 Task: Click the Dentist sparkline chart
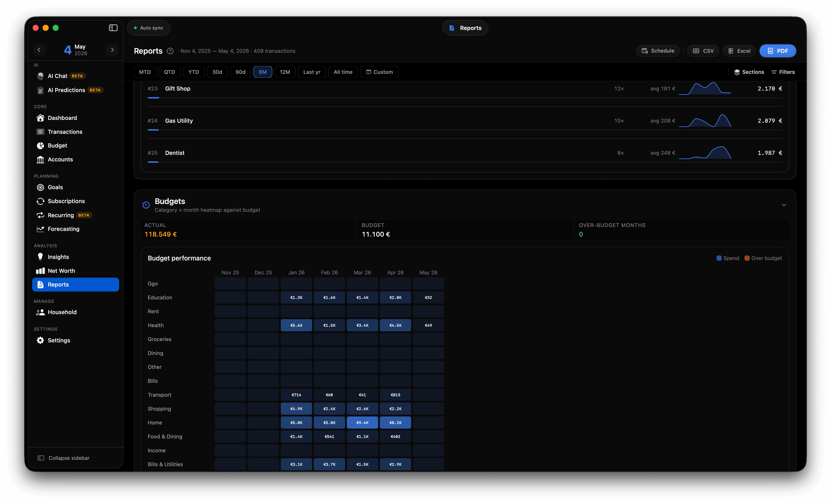[x=705, y=153]
